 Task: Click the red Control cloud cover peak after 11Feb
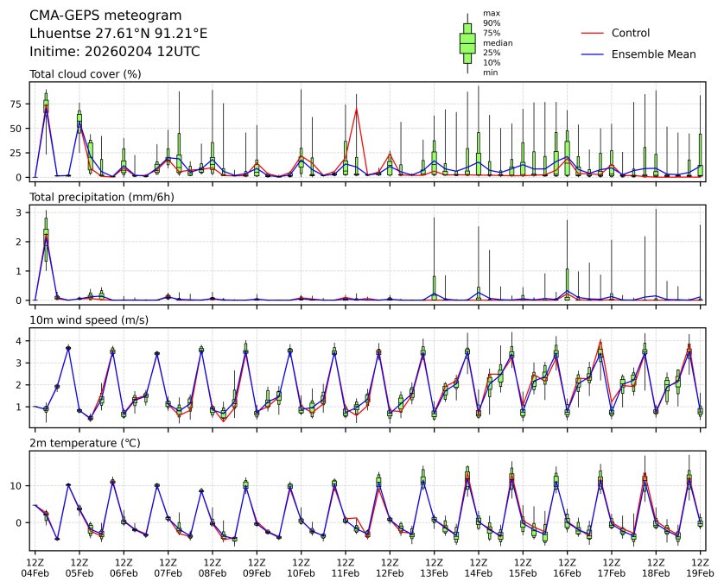click(x=356, y=109)
